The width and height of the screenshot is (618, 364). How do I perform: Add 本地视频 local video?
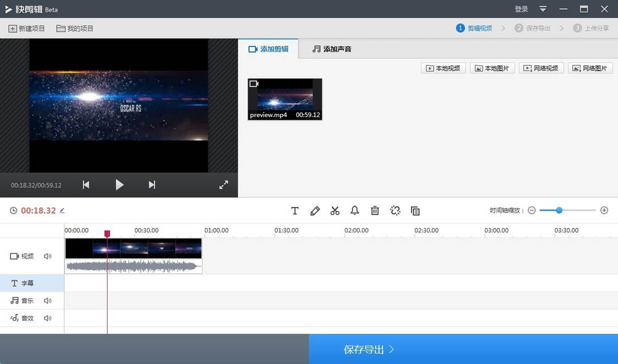443,68
